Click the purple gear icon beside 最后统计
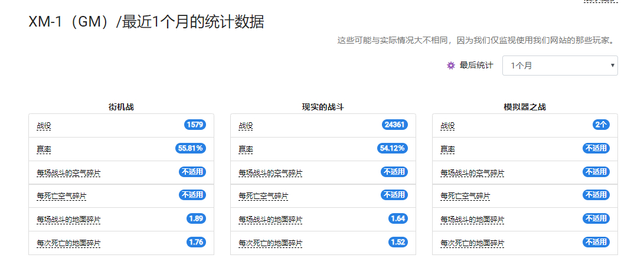 pyautogui.click(x=451, y=66)
